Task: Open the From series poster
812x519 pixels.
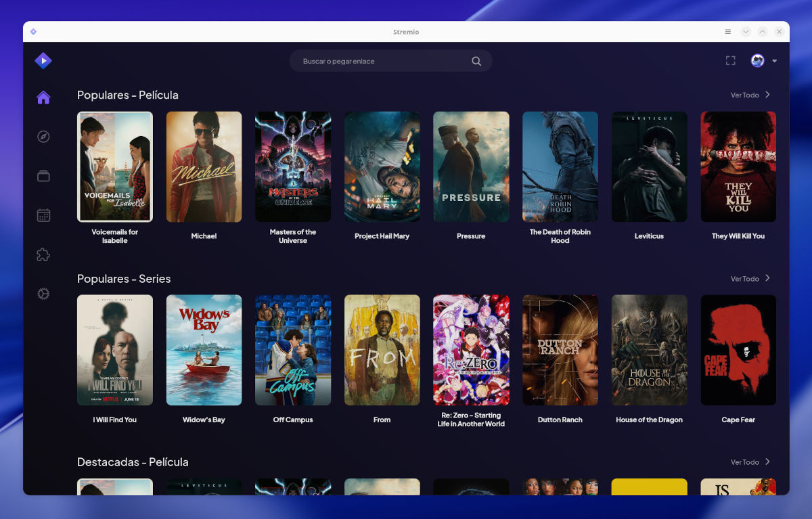Action: 382,350
